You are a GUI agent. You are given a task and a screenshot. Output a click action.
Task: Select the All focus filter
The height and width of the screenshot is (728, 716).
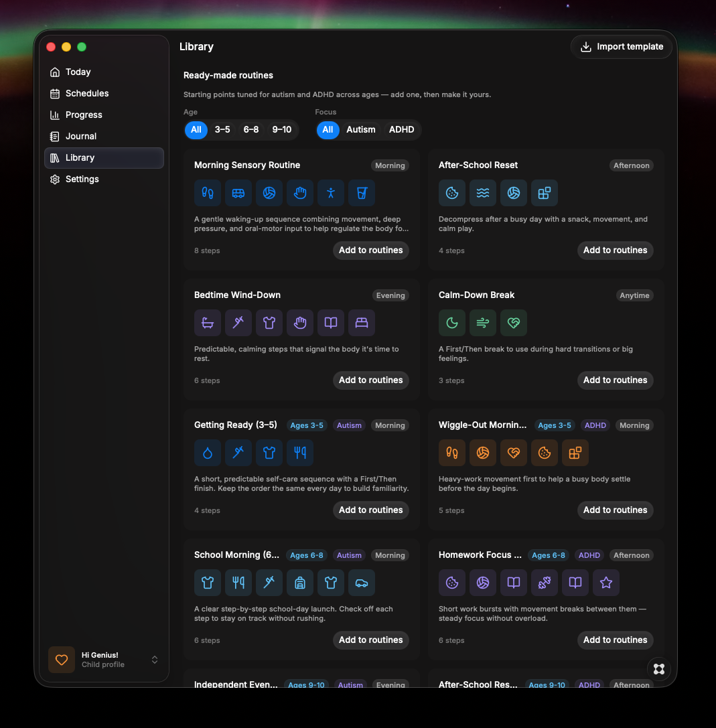point(328,129)
